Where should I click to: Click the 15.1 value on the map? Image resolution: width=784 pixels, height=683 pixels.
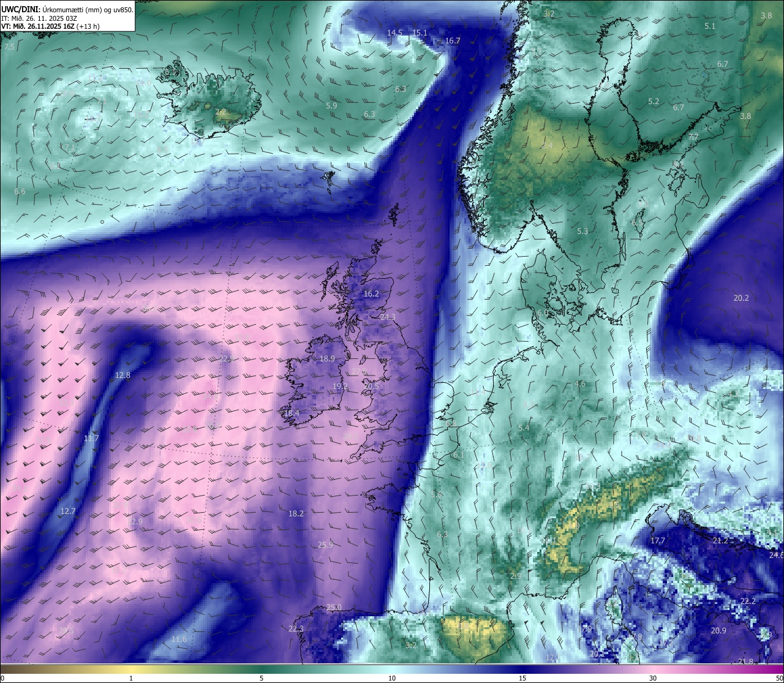[x=420, y=32]
